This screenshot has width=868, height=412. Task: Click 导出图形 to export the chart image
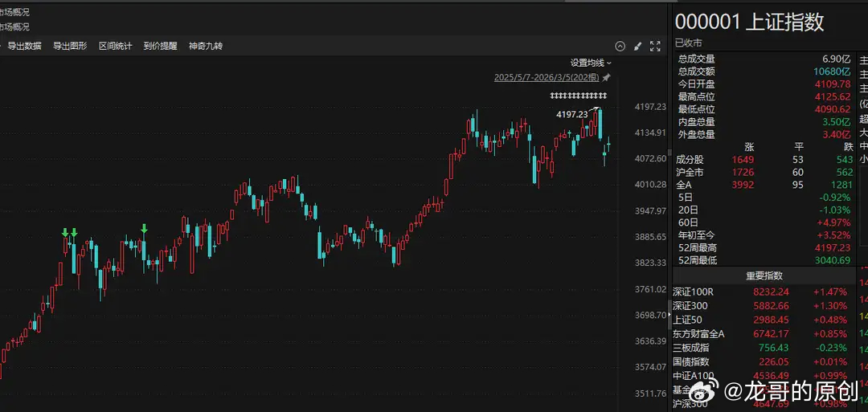pos(70,46)
